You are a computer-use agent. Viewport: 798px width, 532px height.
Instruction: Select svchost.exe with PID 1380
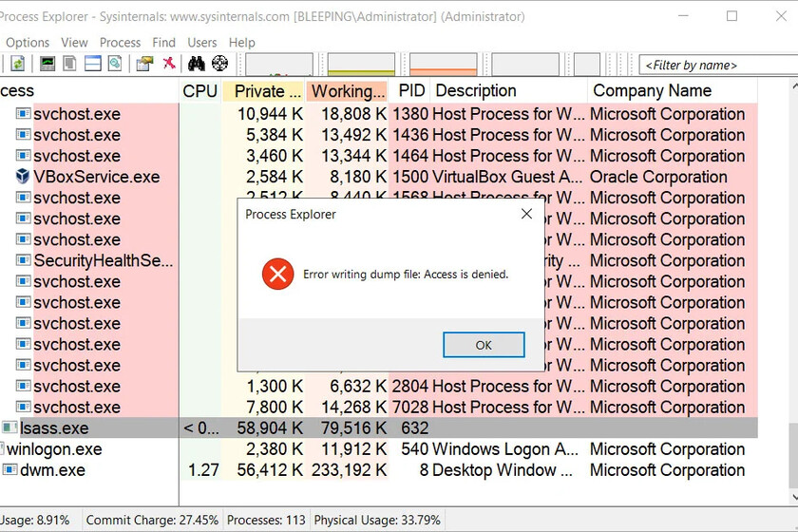tap(379, 114)
